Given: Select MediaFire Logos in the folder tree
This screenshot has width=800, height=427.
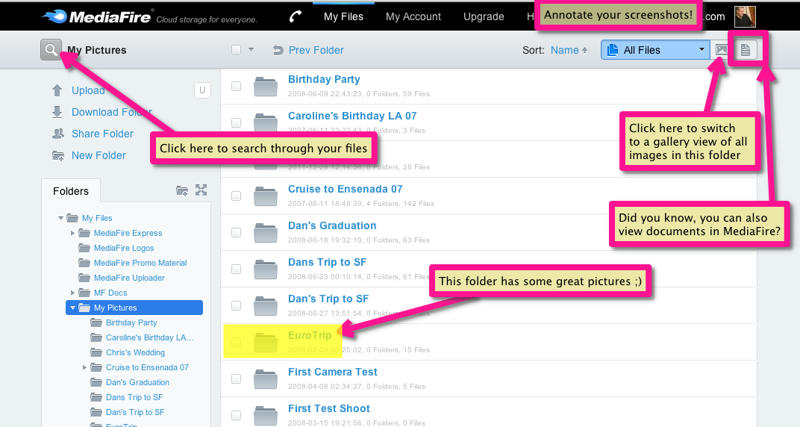Looking at the screenshot, I should 123,248.
